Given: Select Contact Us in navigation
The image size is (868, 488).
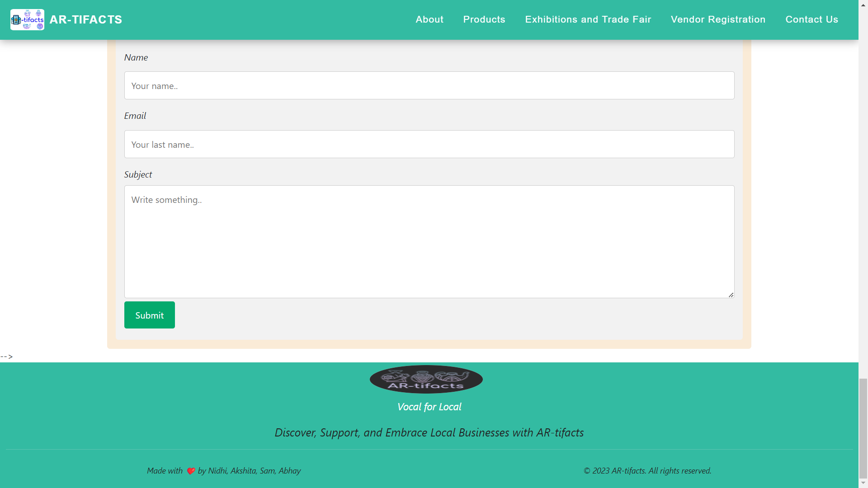Looking at the screenshot, I should point(811,19).
